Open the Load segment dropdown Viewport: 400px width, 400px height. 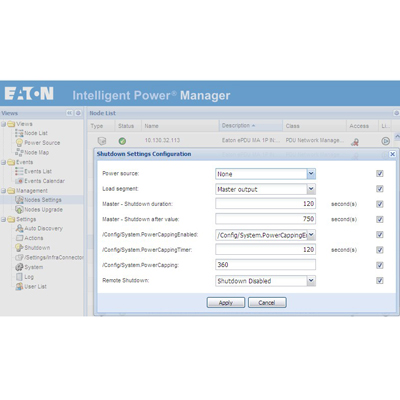311,189
